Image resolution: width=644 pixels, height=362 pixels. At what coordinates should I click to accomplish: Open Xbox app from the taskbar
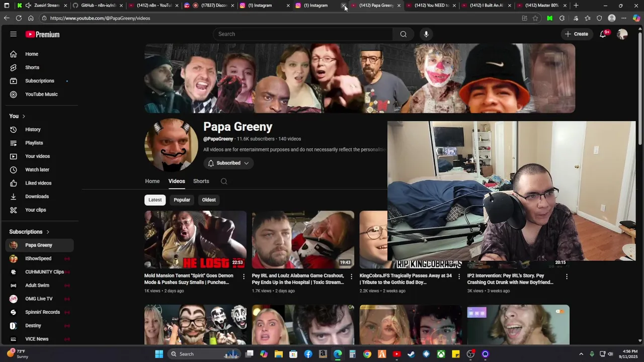(x=441, y=354)
